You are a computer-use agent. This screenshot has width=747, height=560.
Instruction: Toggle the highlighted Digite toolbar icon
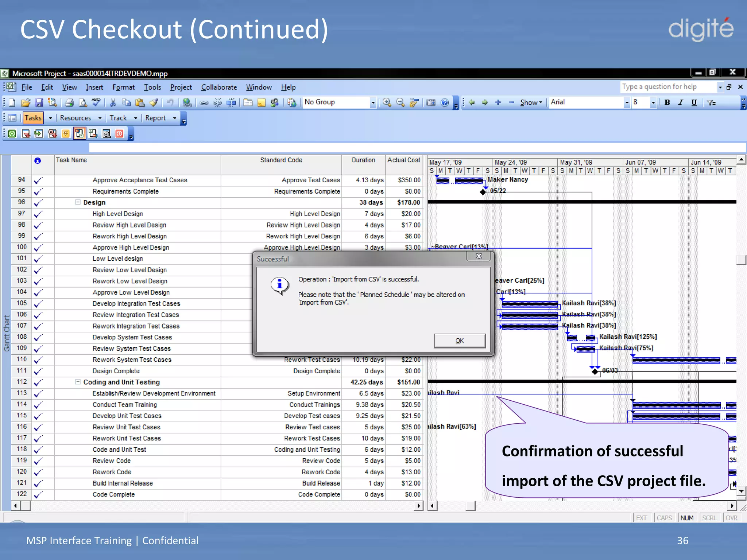[x=79, y=134]
